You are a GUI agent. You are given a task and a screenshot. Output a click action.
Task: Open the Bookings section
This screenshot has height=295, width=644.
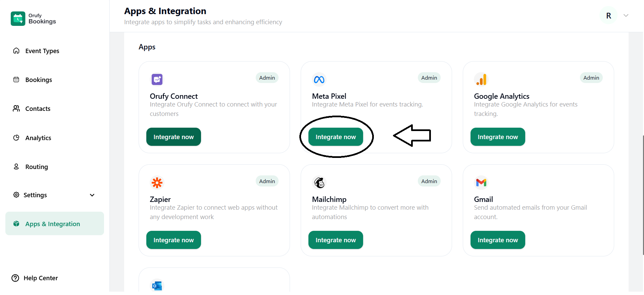[x=39, y=80]
